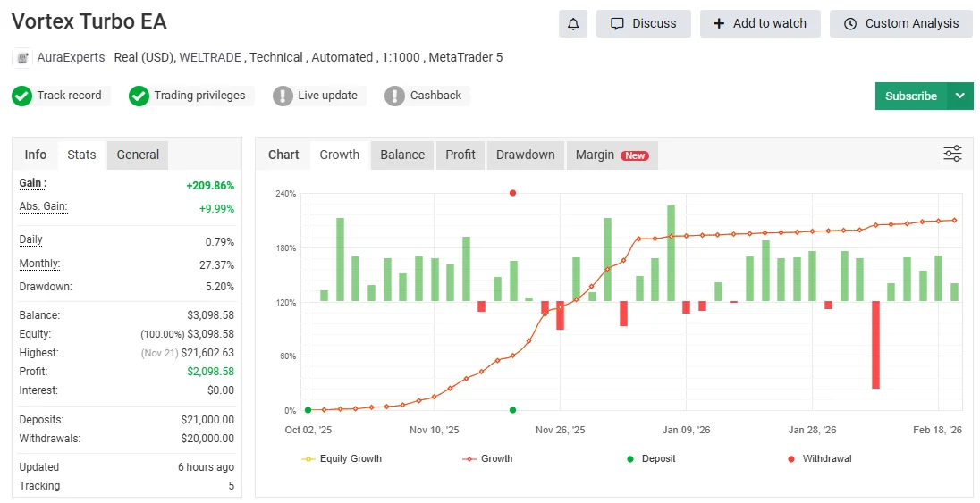The image size is (980, 503).
Task: Switch to the Drawdown chart tab
Action: coord(525,155)
